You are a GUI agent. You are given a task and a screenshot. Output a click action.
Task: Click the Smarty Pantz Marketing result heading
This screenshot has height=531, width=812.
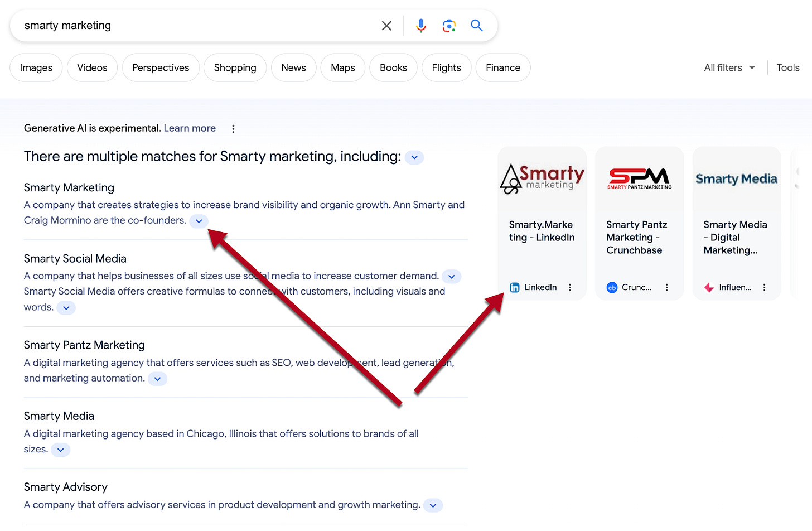[x=84, y=345]
